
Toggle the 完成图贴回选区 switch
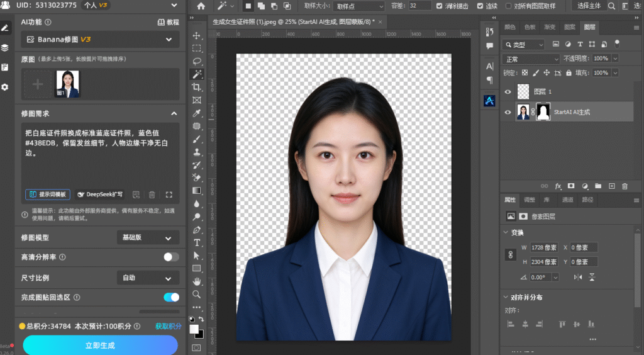tap(171, 297)
